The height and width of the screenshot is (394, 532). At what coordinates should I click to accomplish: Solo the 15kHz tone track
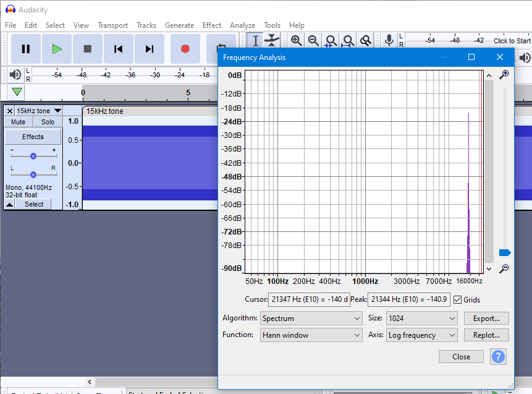click(48, 121)
